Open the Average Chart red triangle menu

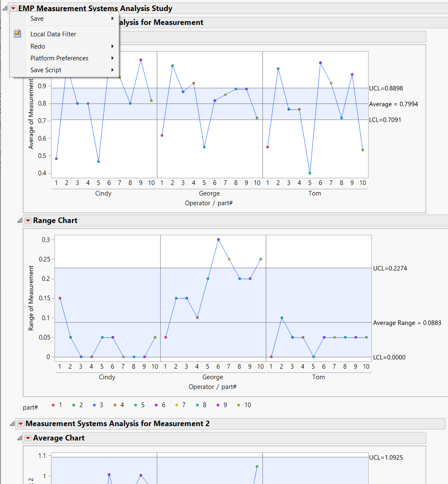pos(28,438)
